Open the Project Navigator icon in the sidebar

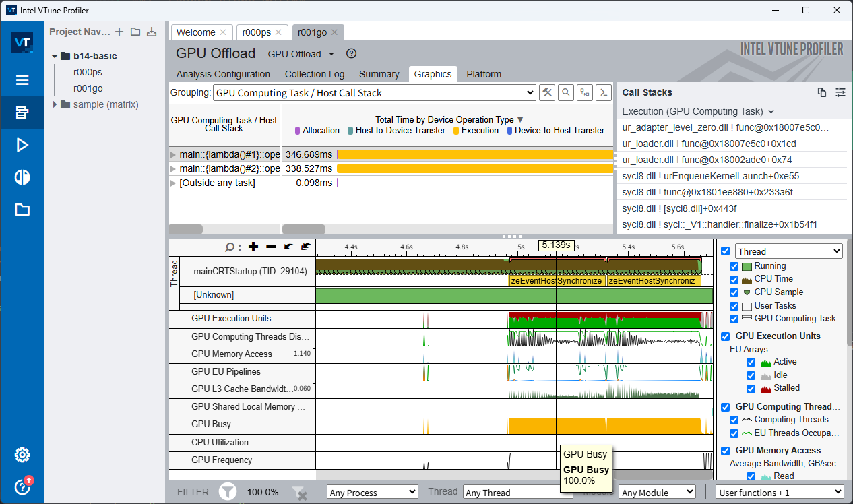22,113
